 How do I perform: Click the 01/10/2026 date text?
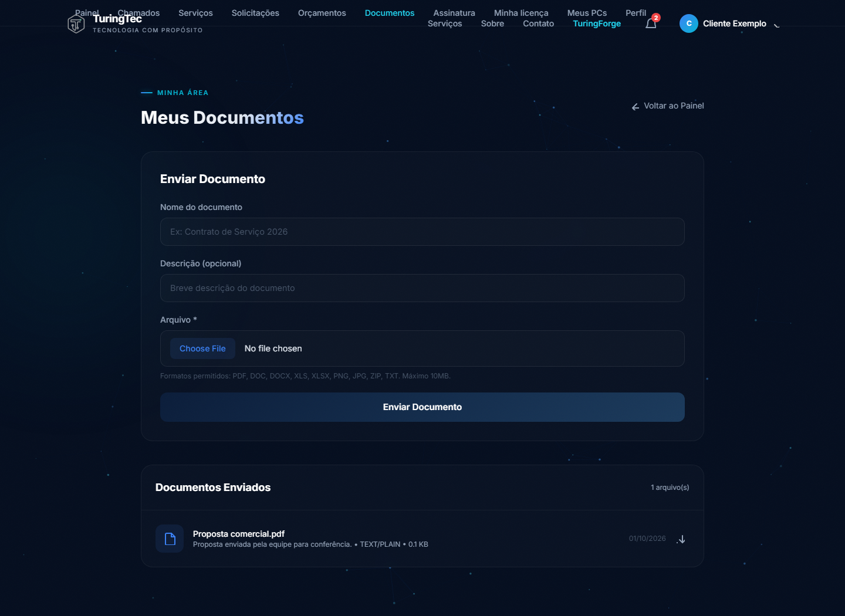[x=647, y=539]
